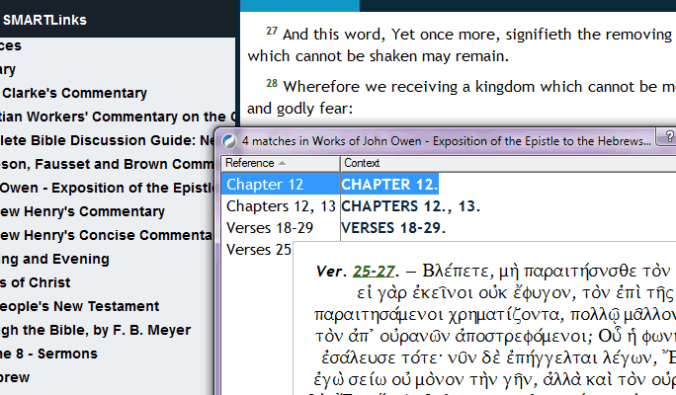The height and width of the screenshot is (395, 676).
Task: Select the Chapters 12, 13 reference row
Action: 281,206
